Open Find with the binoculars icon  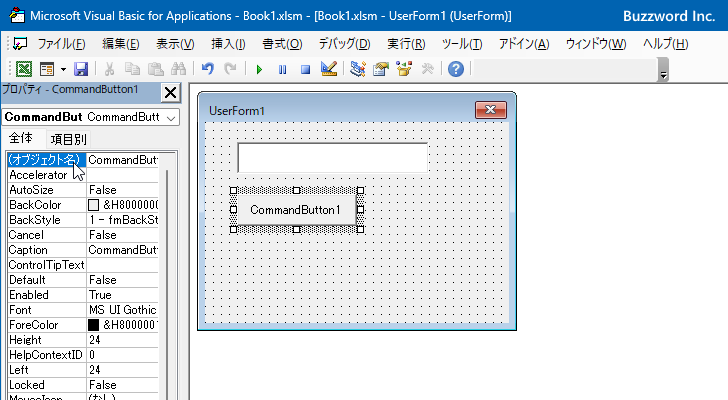pyautogui.click(x=178, y=69)
